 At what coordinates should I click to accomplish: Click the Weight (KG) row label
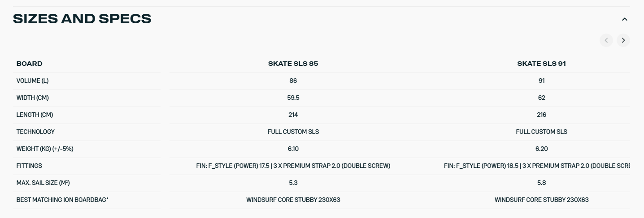click(45, 149)
